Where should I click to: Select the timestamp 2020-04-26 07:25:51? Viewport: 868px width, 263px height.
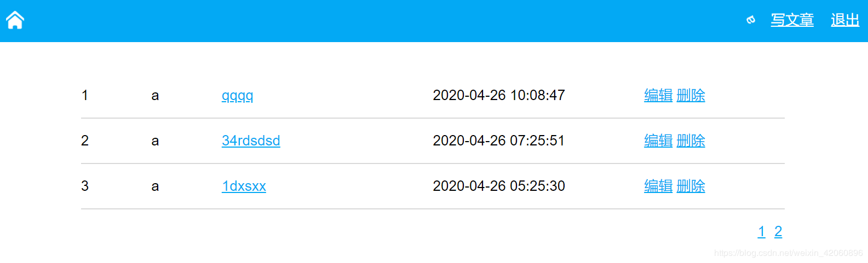(x=499, y=141)
